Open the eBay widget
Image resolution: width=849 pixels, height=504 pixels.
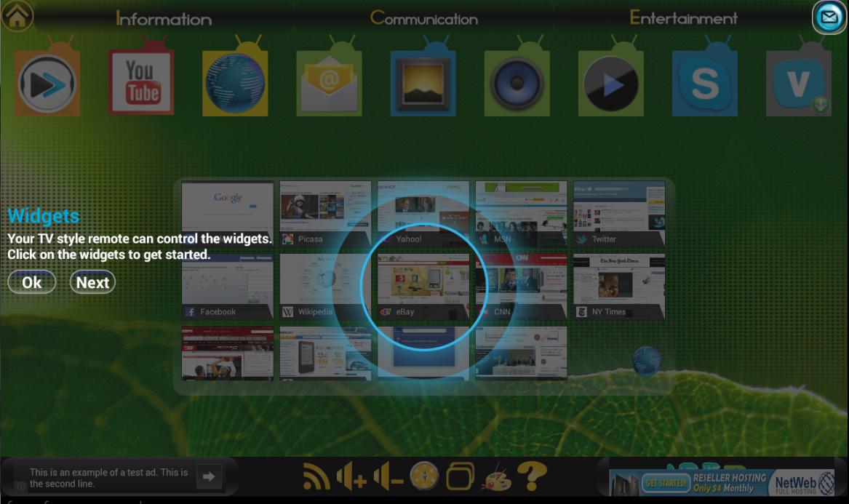click(x=423, y=287)
